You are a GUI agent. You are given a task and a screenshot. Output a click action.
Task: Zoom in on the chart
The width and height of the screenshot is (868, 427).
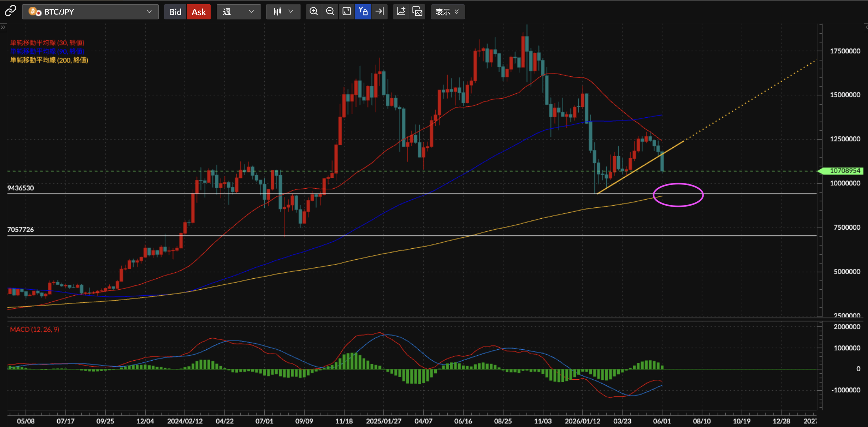tap(314, 12)
